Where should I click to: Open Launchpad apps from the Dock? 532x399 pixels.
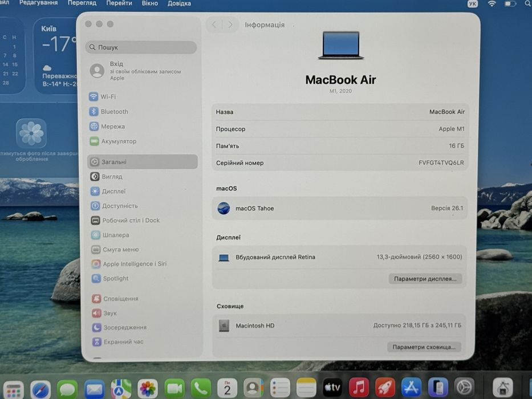(13, 389)
